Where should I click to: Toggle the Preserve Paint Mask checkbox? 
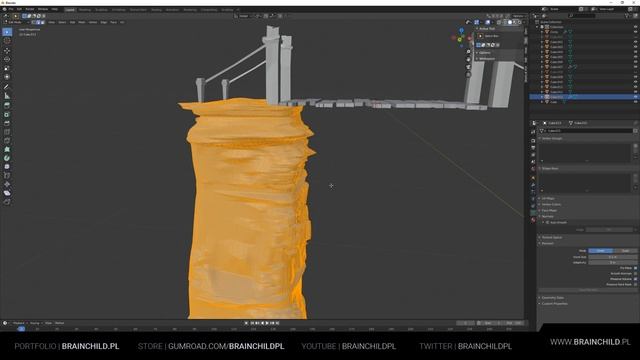(635, 284)
